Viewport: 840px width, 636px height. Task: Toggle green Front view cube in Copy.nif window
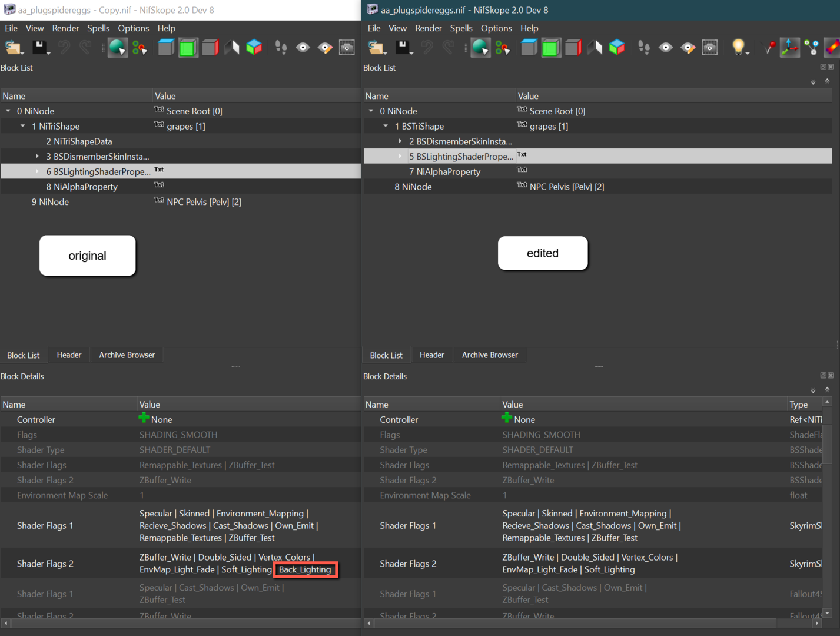click(188, 47)
